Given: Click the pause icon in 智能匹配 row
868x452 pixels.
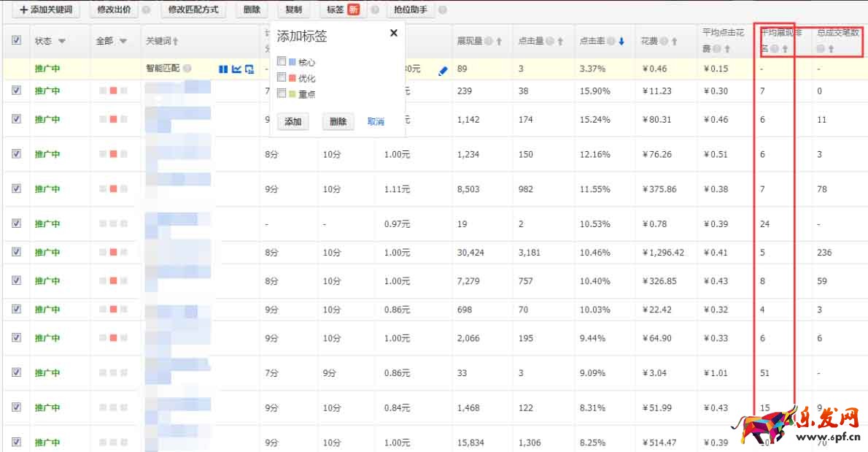Looking at the screenshot, I should 223,69.
